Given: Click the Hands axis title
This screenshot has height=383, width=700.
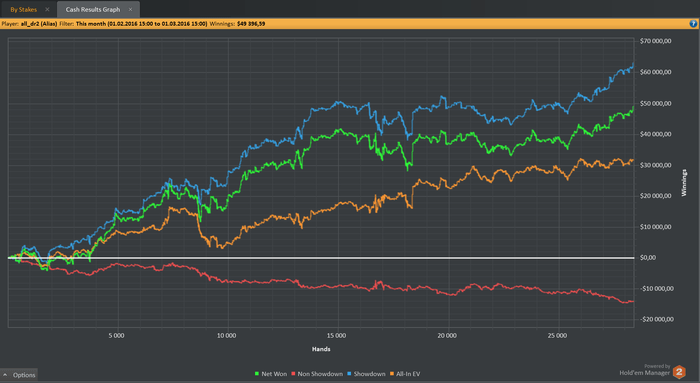Looking at the screenshot, I should point(321,349).
